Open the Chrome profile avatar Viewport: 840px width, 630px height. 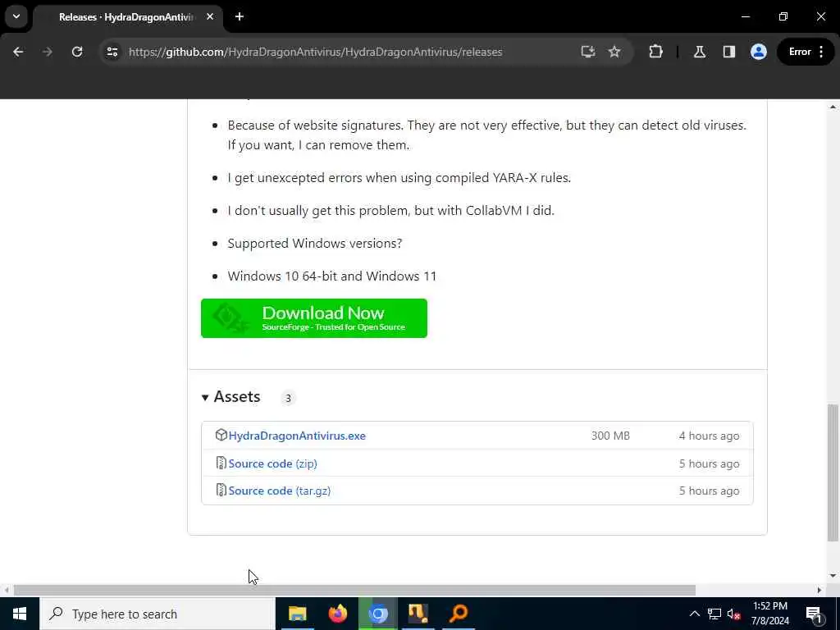759,52
